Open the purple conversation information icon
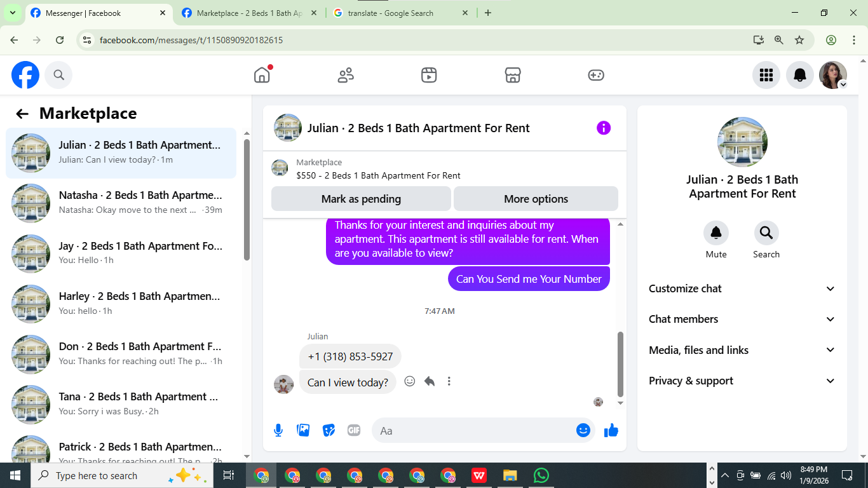868x488 pixels. (604, 128)
